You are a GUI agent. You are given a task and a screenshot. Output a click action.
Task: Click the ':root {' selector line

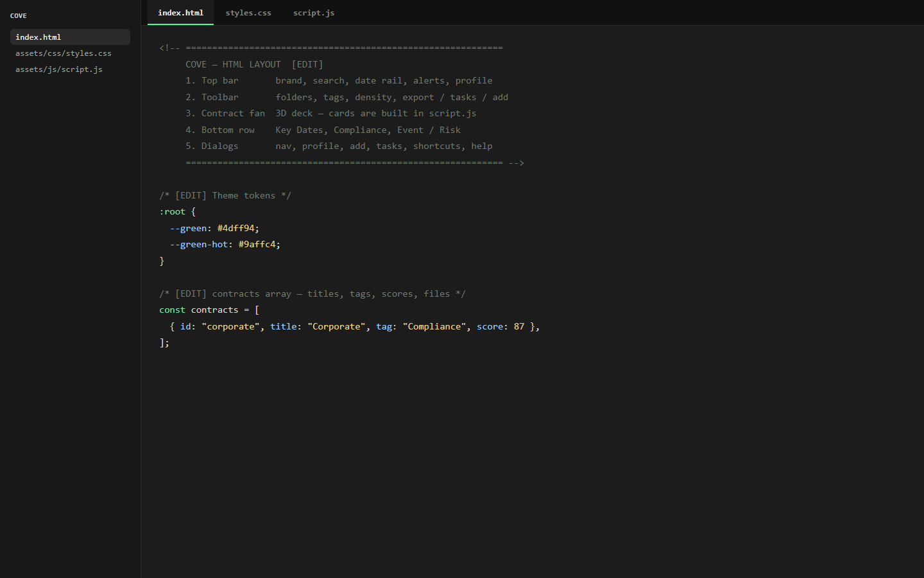(x=178, y=212)
